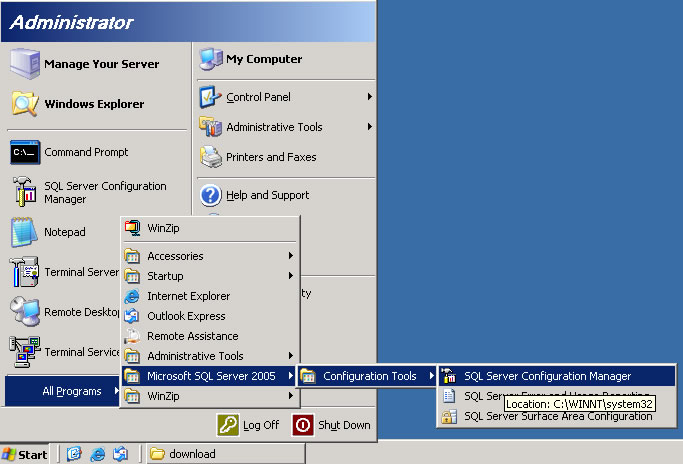The width and height of the screenshot is (683, 464).
Task: Open My Computer icon
Action: (x=211, y=59)
